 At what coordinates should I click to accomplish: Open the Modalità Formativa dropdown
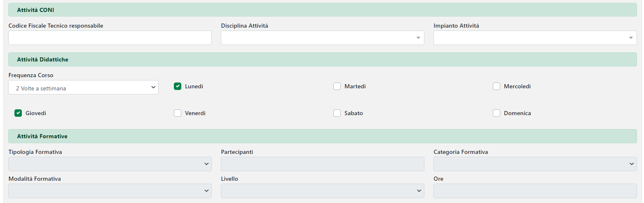[x=110, y=191]
